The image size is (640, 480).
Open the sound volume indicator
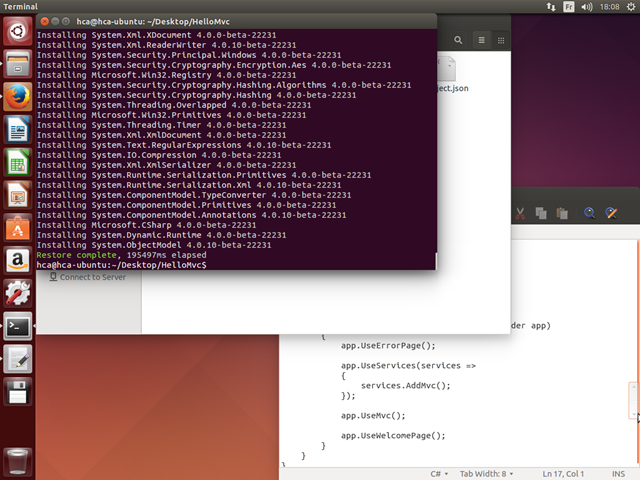click(x=587, y=7)
